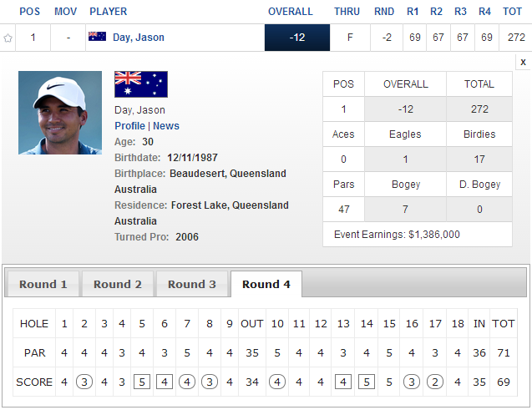532x410 pixels.
Task: Open the News link
Action: (x=166, y=126)
